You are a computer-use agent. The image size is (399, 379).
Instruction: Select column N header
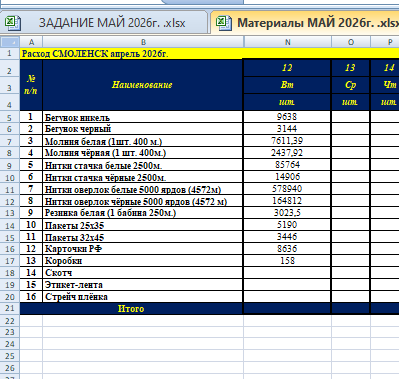pyautogui.click(x=288, y=42)
